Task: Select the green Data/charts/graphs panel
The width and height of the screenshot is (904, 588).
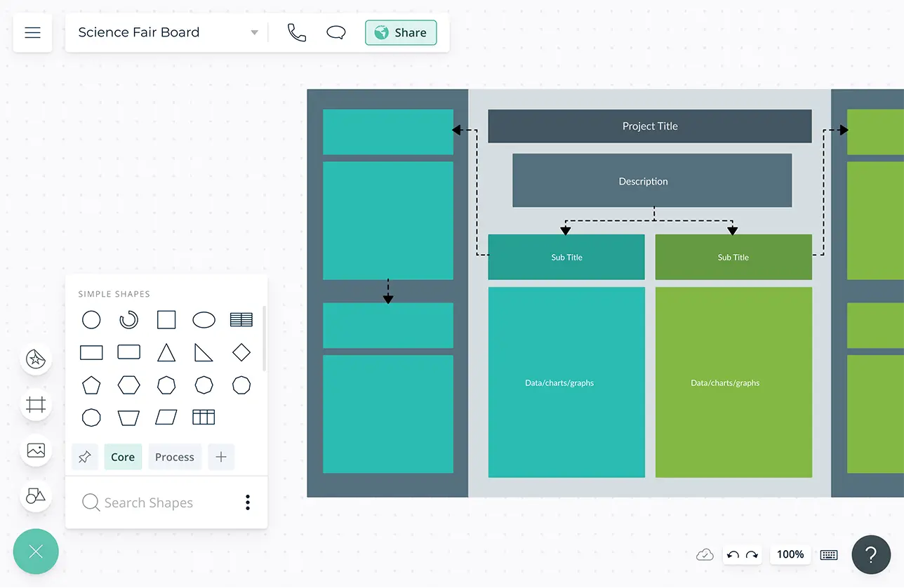Action: (x=733, y=382)
